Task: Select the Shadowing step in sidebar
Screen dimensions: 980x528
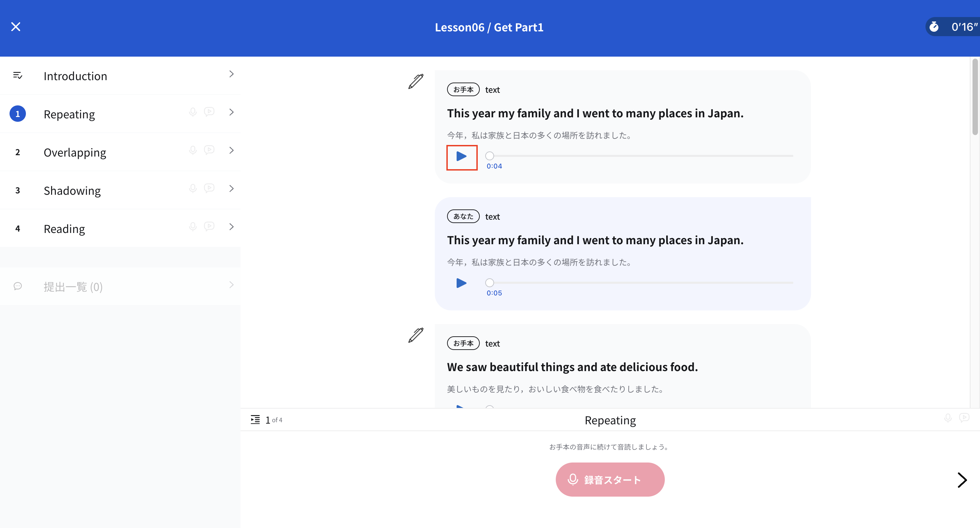Action: (x=72, y=191)
